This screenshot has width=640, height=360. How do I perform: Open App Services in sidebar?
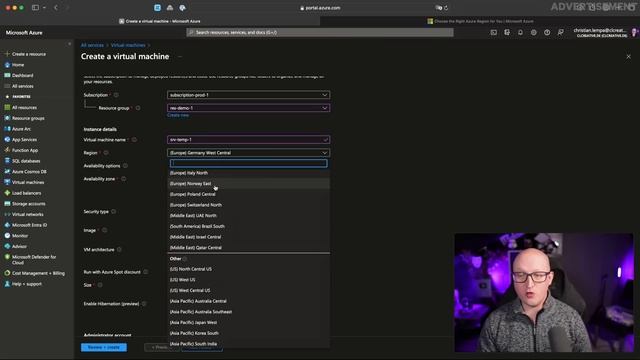[x=20, y=139]
